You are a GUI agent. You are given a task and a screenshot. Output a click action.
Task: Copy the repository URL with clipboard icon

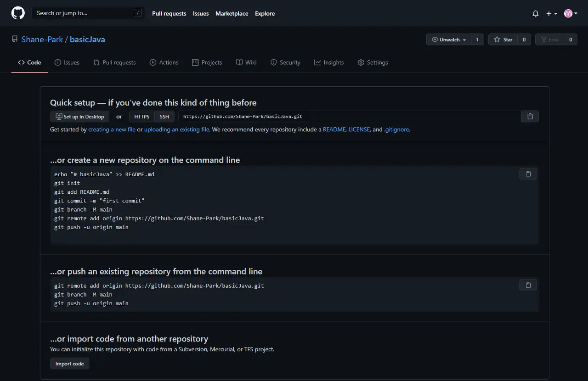coord(530,117)
